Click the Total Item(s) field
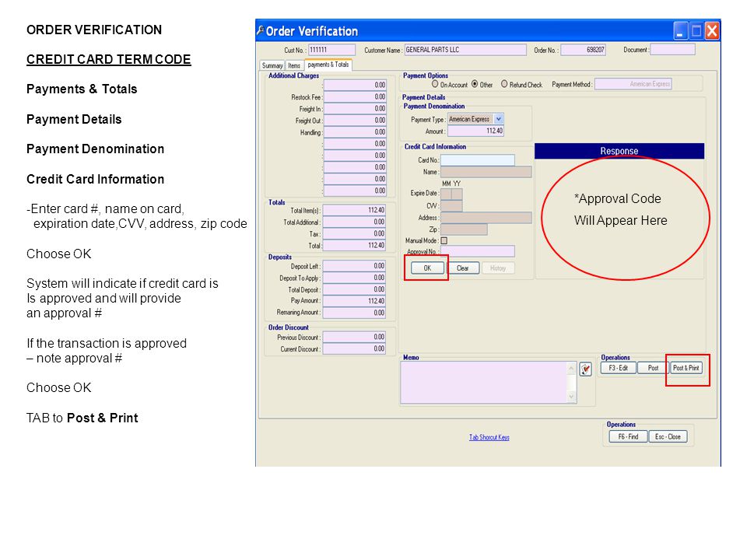 [x=355, y=210]
